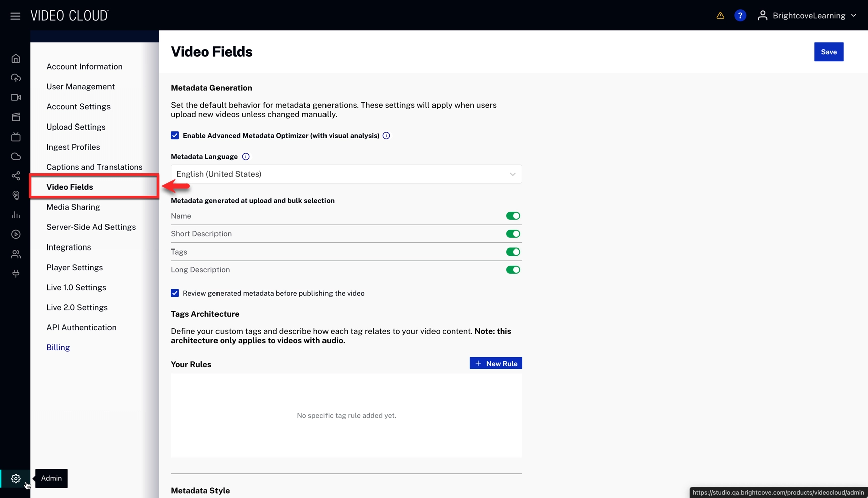
Task: Open the Upload module icon
Action: point(16,78)
